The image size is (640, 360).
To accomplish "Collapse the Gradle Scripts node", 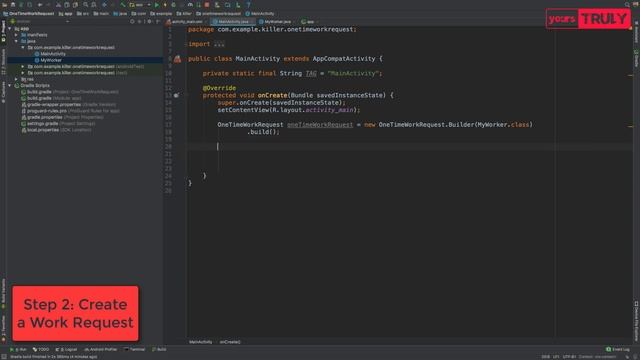I will 10,85.
